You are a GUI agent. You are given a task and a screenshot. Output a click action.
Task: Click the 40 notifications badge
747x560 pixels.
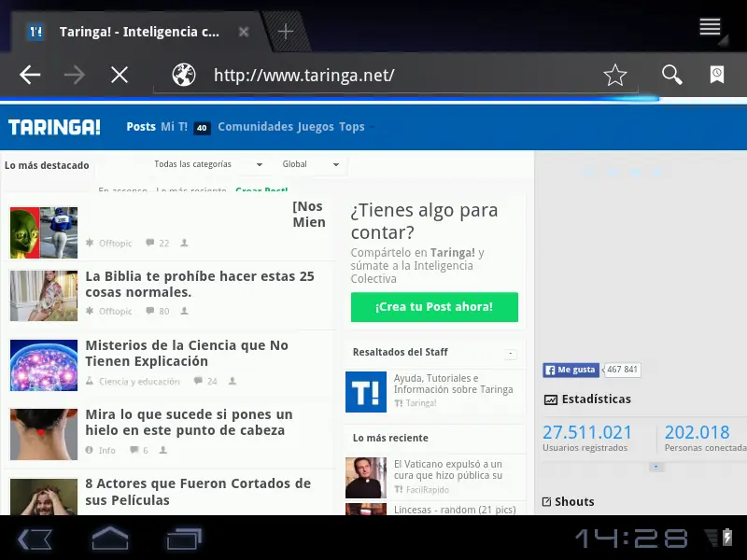coord(202,128)
